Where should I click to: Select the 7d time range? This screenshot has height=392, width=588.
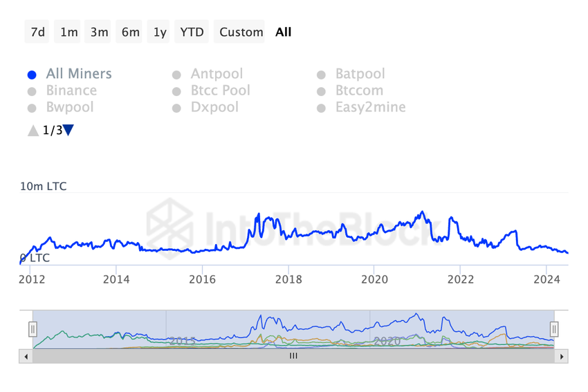click(38, 32)
